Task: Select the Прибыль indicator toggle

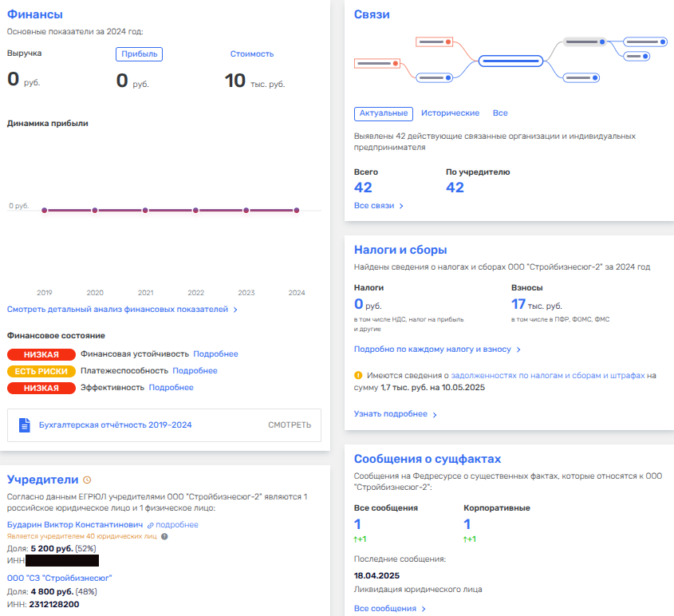Action: tap(140, 54)
